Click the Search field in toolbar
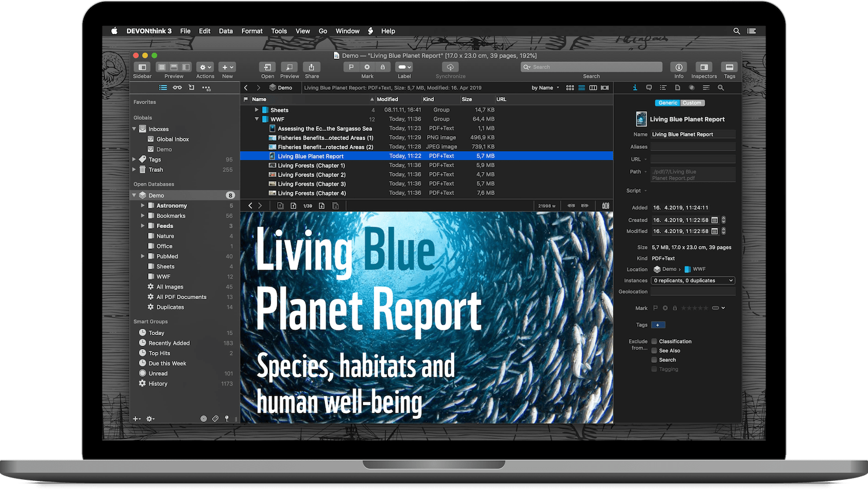868x496 pixels. point(591,67)
